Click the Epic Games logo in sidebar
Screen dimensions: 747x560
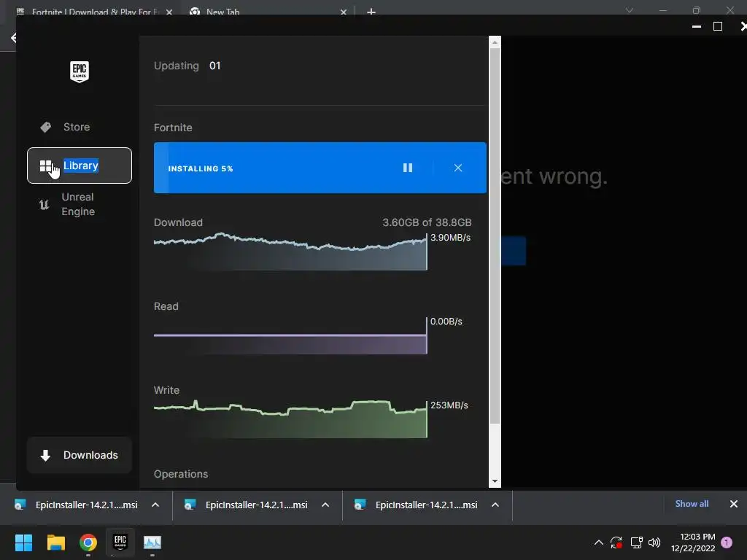79,72
